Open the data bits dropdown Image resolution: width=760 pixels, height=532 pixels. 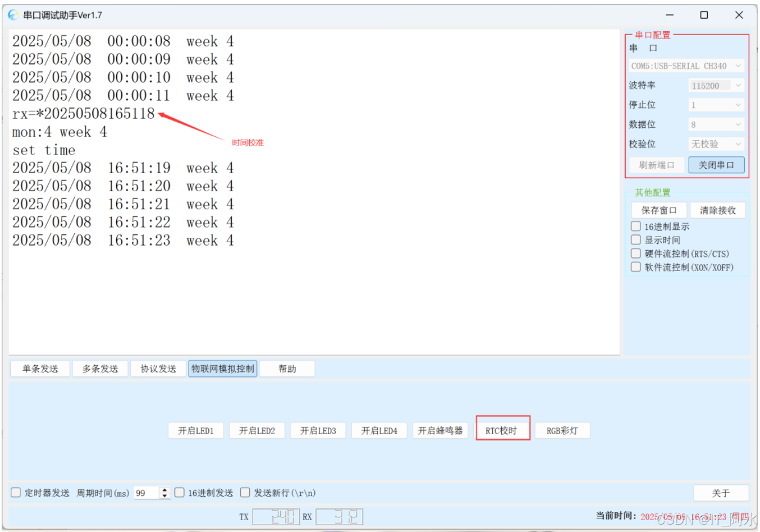716,125
